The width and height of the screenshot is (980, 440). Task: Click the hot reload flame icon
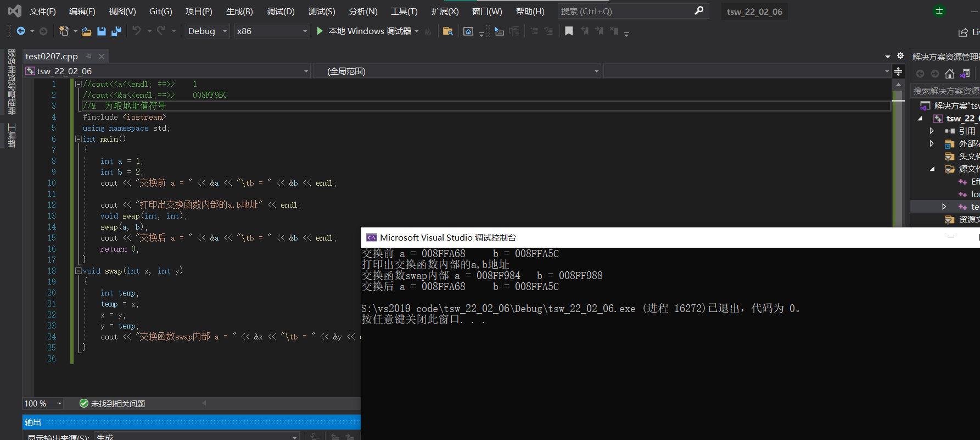click(x=428, y=31)
